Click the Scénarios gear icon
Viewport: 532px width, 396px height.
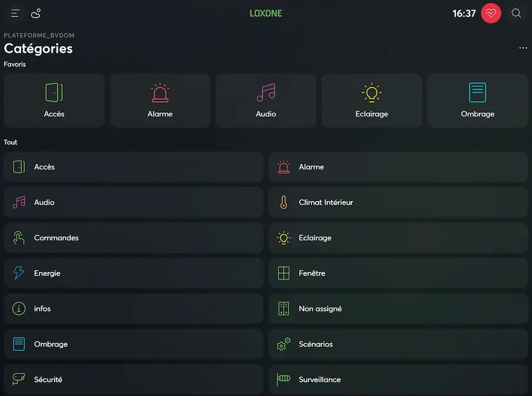click(283, 344)
